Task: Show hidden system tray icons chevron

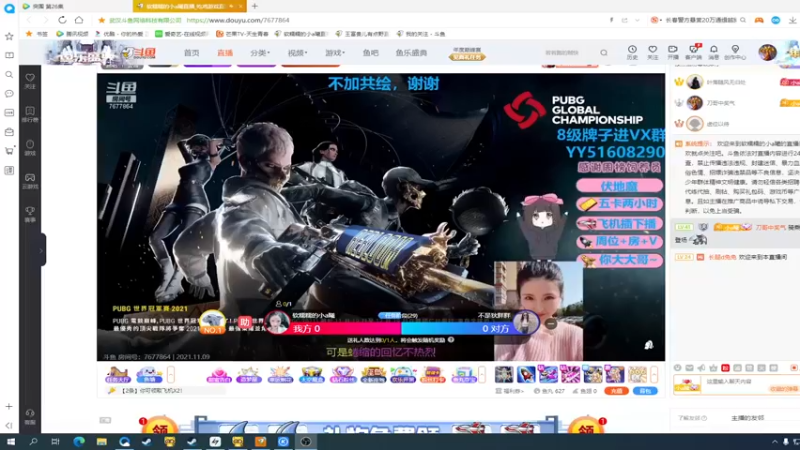Action: coord(774,442)
